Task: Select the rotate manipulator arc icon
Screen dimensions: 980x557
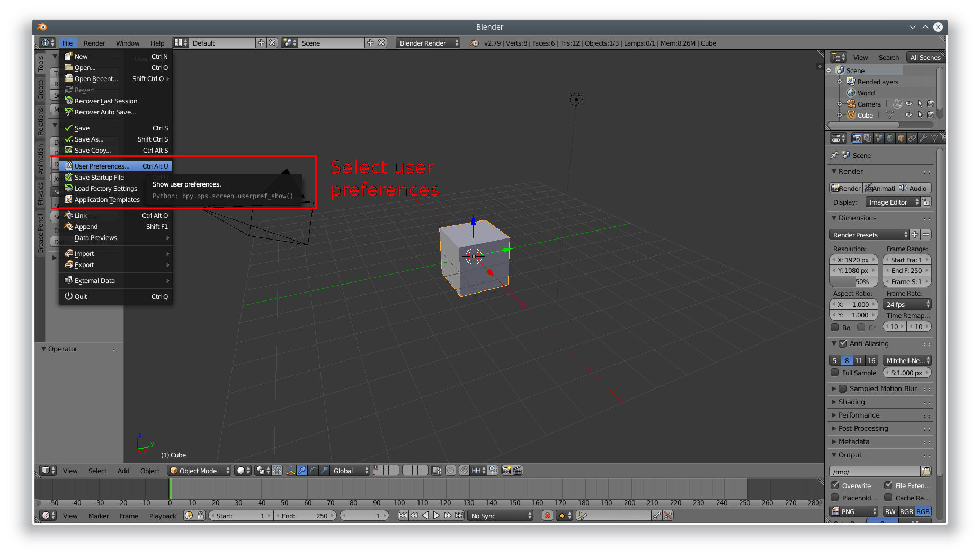Action: tap(313, 471)
